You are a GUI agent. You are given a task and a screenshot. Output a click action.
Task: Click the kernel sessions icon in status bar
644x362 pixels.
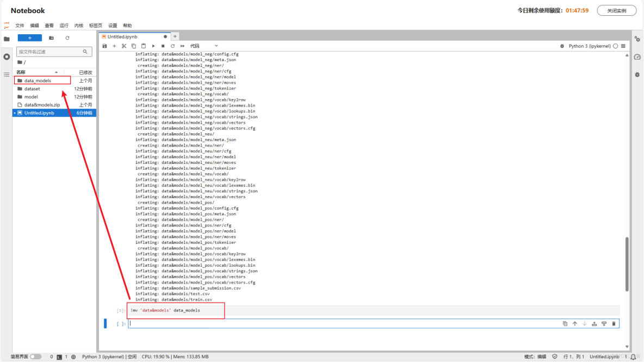pos(73,357)
